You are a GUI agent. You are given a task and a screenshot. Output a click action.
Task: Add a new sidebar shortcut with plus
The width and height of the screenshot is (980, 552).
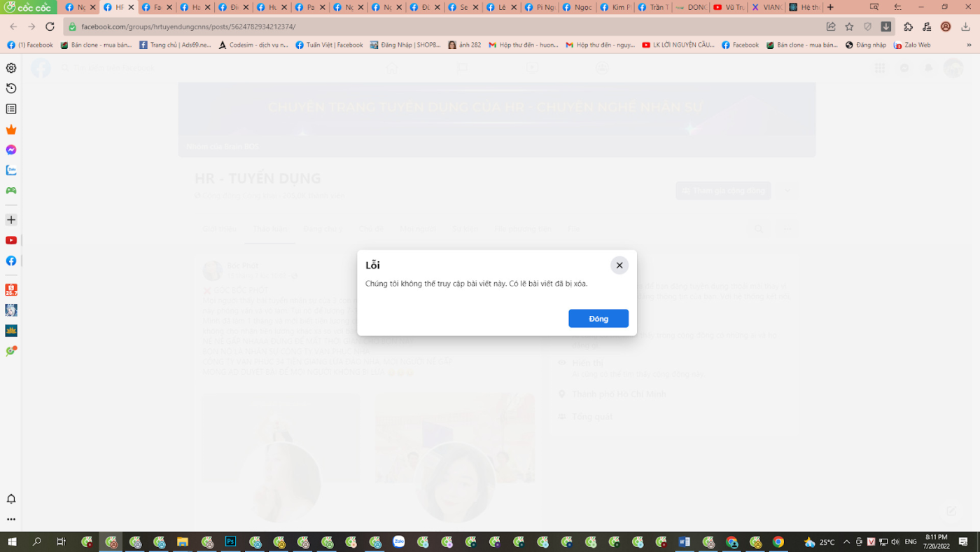tap(11, 220)
